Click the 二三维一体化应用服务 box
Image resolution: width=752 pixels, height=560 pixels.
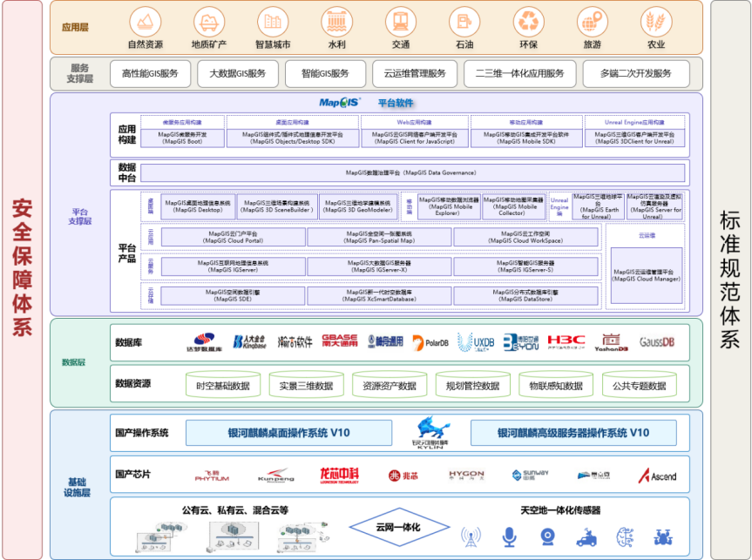(x=520, y=73)
